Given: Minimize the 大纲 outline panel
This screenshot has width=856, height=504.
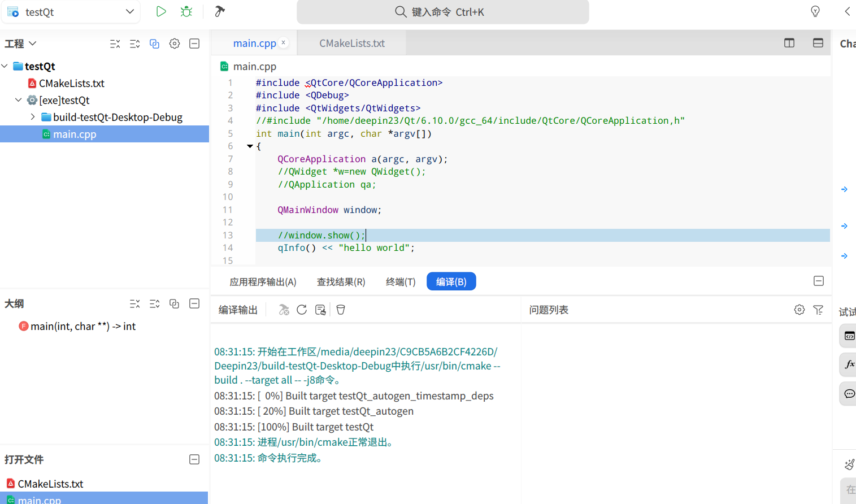Looking at the screenshot, I should coord(194,304).
